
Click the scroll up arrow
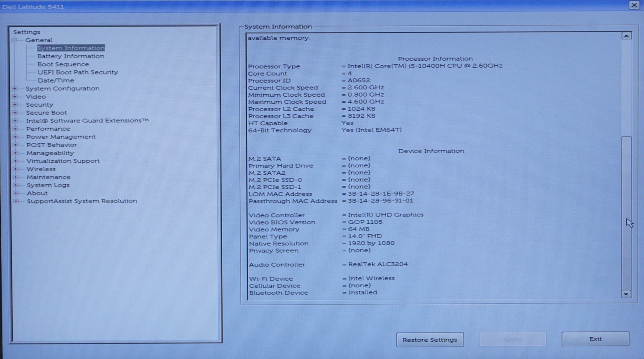[626, 36]
